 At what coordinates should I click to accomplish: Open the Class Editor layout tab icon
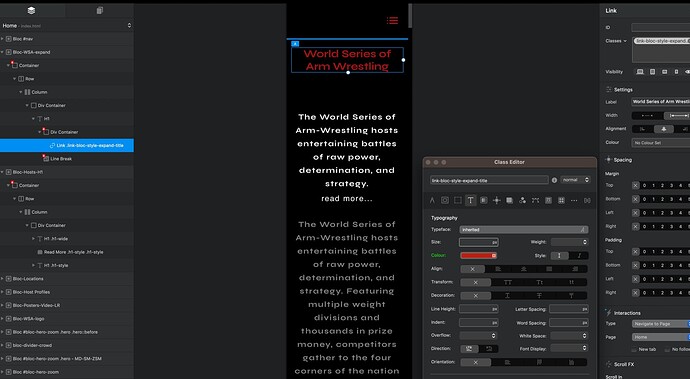(x=445, y=200)
